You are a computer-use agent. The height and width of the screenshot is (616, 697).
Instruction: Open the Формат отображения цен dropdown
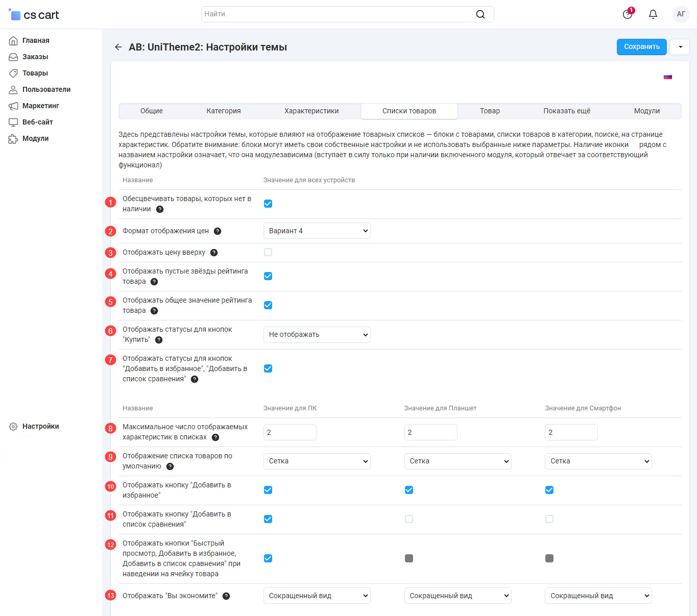point(317,231)
